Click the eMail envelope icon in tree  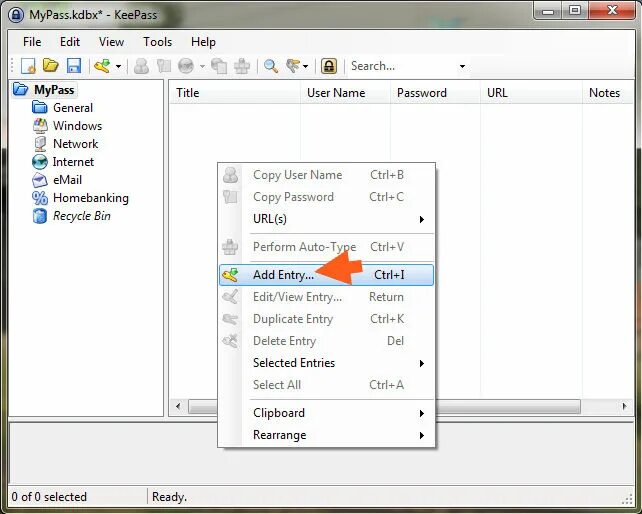[40, 180]
